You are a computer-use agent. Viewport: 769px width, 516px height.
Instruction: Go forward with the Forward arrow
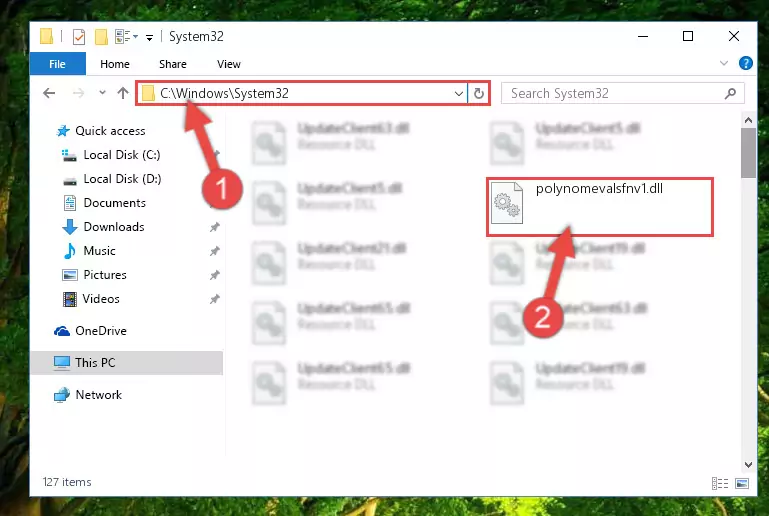point(78,93)
